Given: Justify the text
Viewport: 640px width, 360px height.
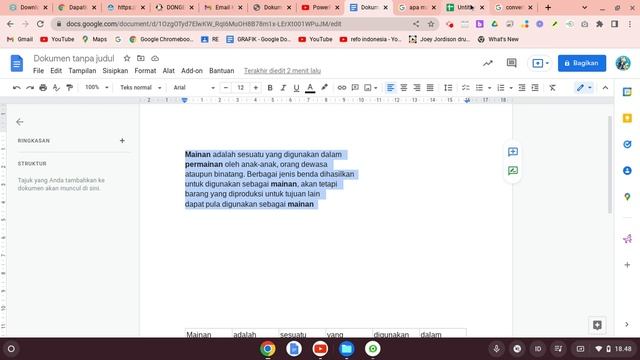Looking at the screenshot, I should 430,87.
